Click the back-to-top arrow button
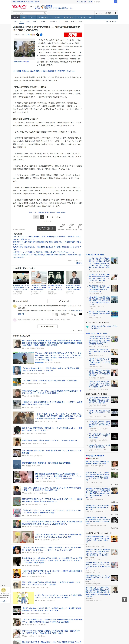Screen dimensions: 129x644 click(x=124, y=599)
